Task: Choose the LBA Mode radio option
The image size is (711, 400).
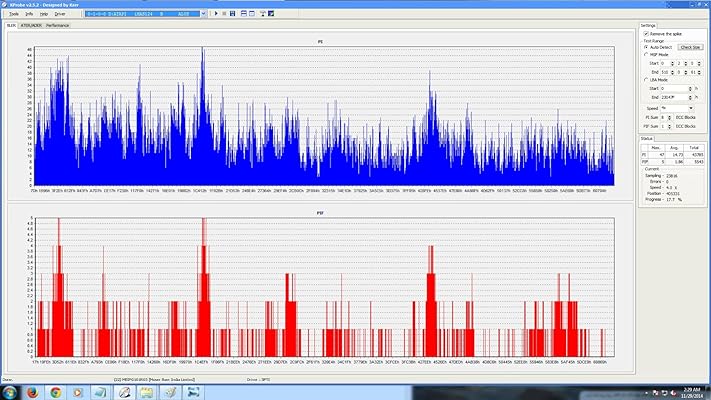Action: (x=645, y=79)
